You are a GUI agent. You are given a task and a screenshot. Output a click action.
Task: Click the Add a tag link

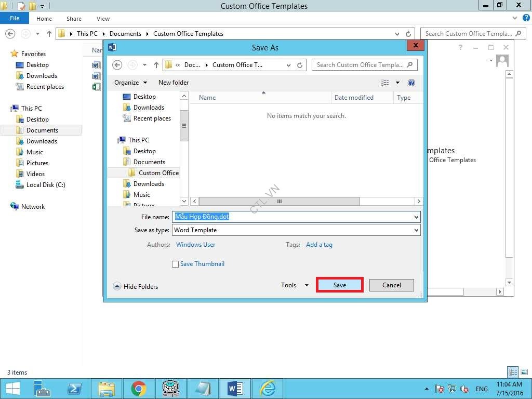pos(319,245)
